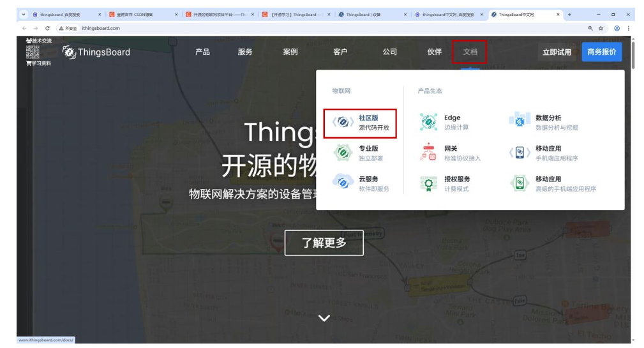The height and width of the screenshot is (348, 644).
Task: Click the QR code image at top left
Action: 33,52
